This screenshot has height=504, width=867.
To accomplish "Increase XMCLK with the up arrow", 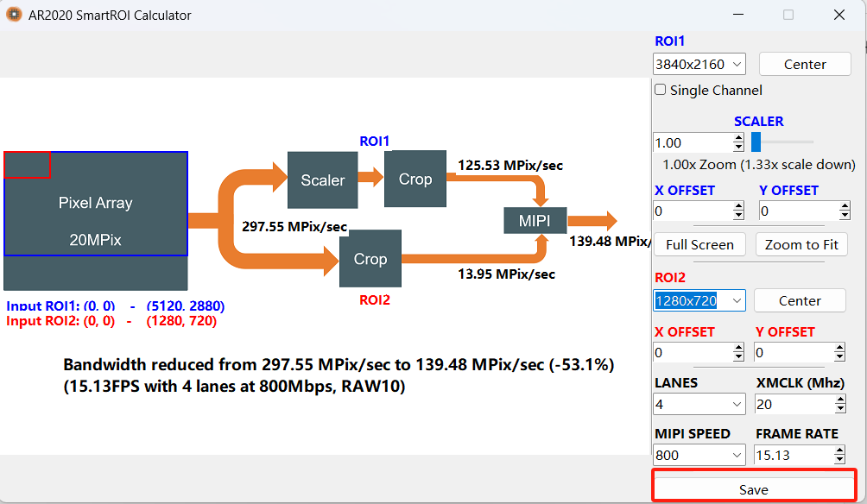I will tap(840, 400).
